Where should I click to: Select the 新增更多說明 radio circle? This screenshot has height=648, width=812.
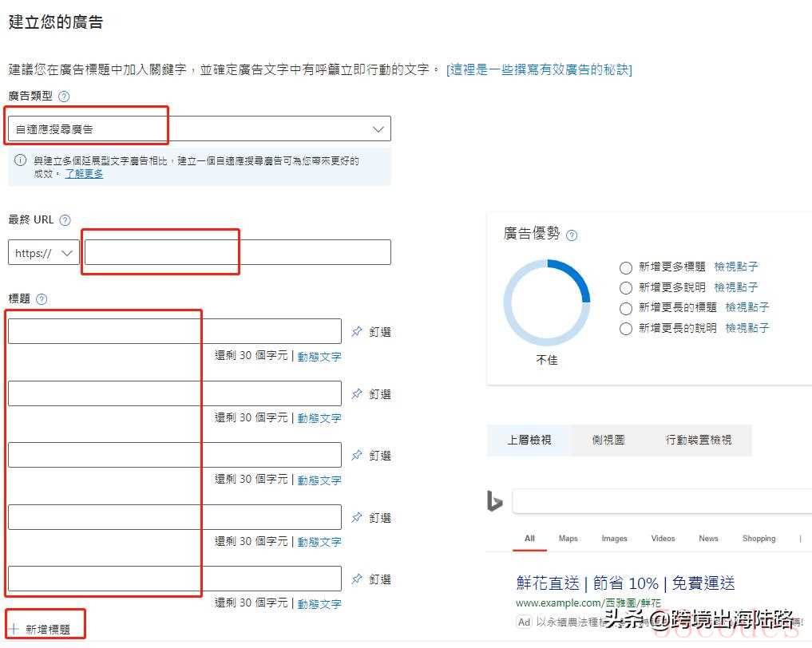tap(626, 287)
